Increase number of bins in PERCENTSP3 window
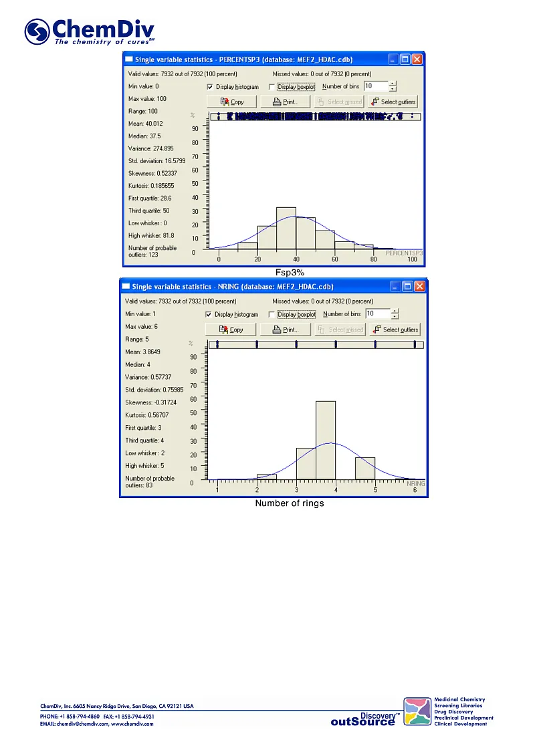The height and width of the screenshot is (756, 535). (393, 84)
